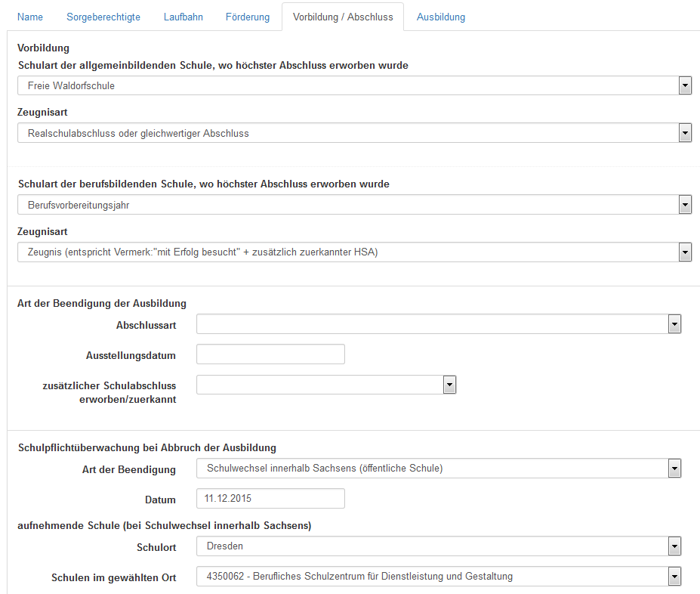Click the arrow of the Freie Waldorfschule dropdown

(685, 86)
